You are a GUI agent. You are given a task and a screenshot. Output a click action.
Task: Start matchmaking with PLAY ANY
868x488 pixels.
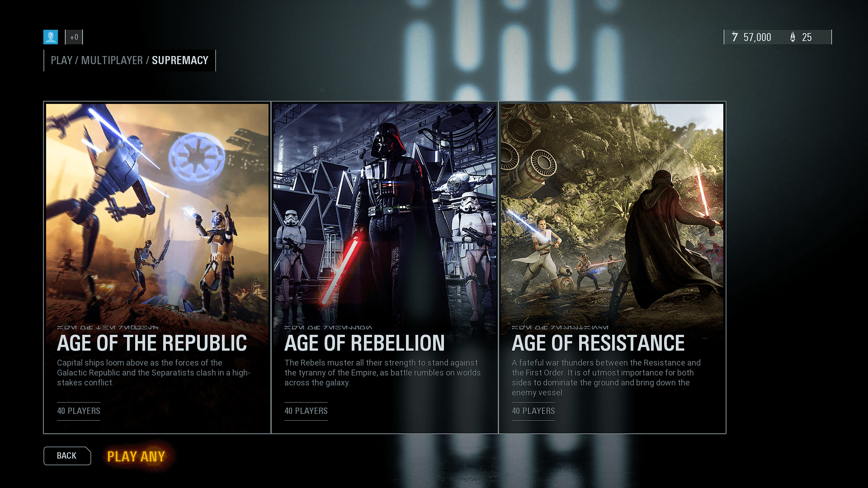[136, 457]
